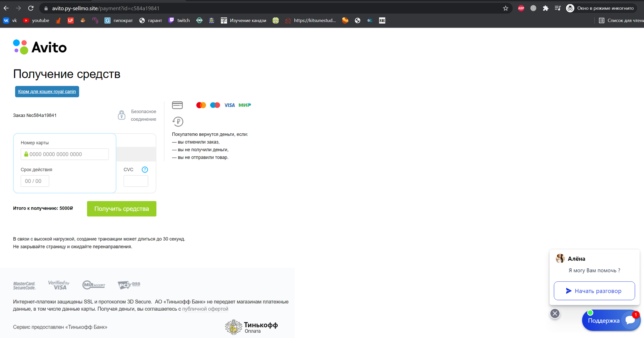The width and height of the screenshot is (644, 338).
Task: Click the ruble refund icon
Action: click(178, 121)
